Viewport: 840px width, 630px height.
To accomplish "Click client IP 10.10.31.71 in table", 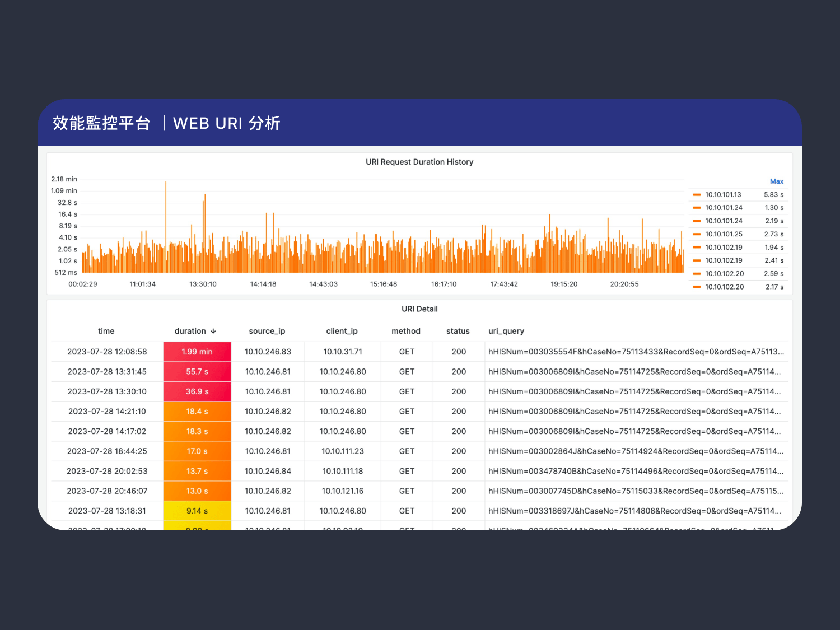I will [x=343, y=352].
